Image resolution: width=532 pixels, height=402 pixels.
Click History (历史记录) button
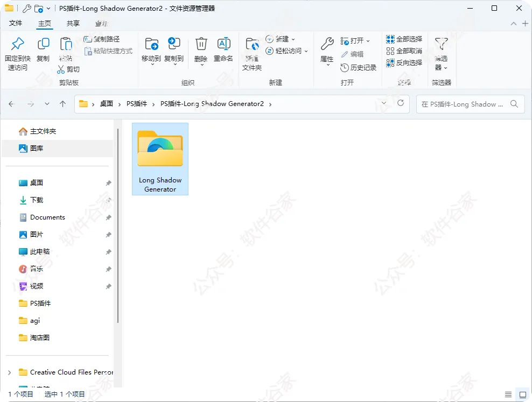point(359,68)
